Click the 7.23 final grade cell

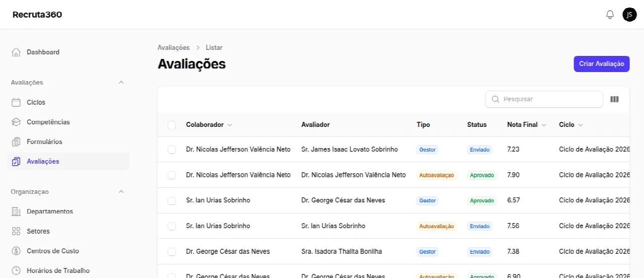pyautogui.click(x=513, y=150)
